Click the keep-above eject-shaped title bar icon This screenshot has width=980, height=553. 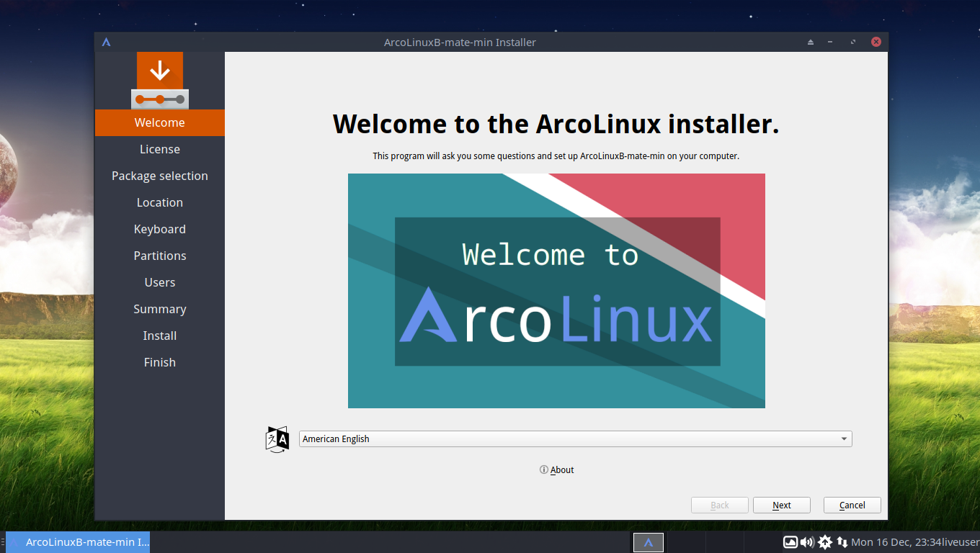tap(811, 42)
